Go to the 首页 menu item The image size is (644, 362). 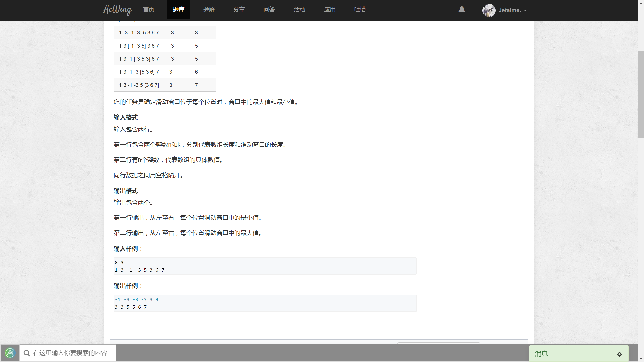click(x=148, y=10)
